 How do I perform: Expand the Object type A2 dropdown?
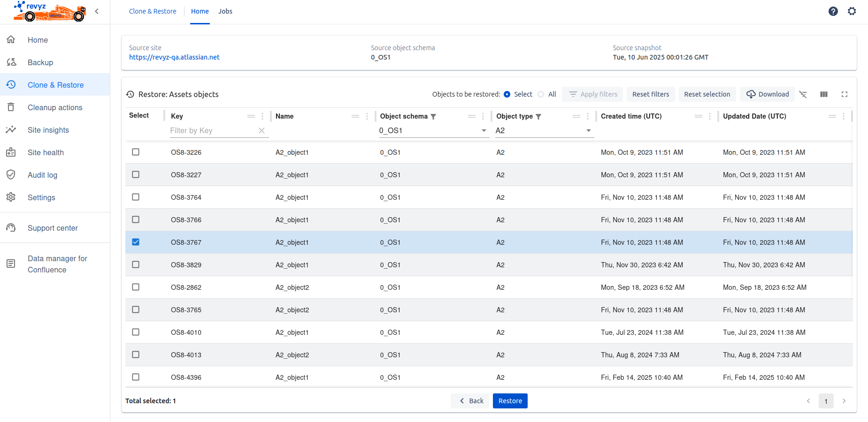[x=588, y=131]
